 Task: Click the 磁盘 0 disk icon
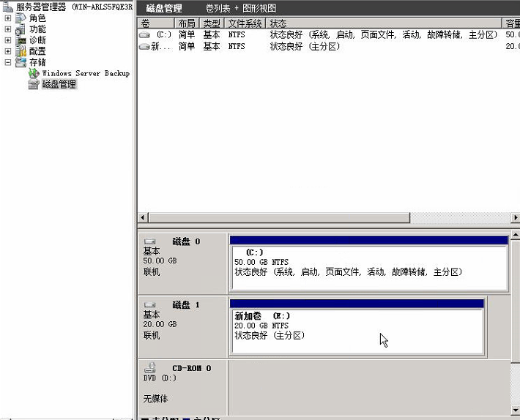(149, 241)
